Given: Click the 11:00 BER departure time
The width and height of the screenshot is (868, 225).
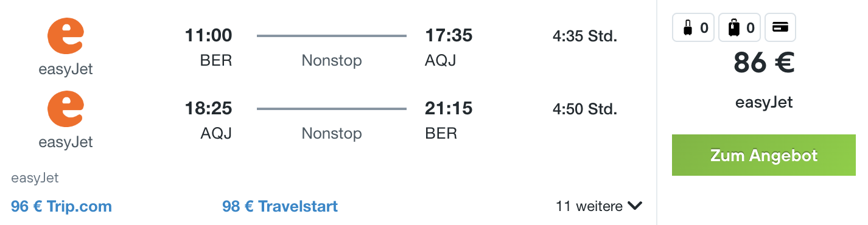Looking at the screenshot, I should coord(209,36).
